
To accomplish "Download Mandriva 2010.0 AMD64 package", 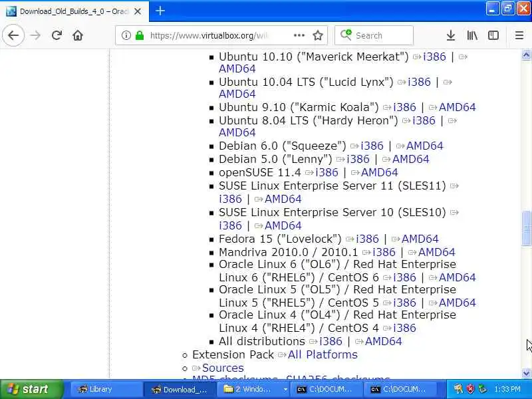I will tap(437, 252).
